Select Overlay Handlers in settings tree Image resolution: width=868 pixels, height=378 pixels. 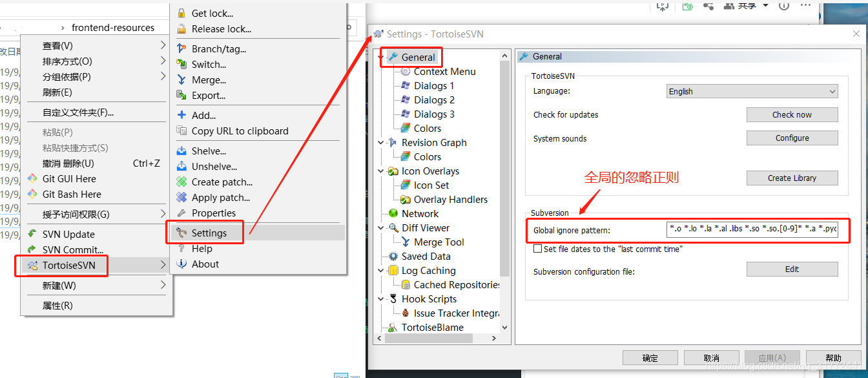tap(451, 200)
